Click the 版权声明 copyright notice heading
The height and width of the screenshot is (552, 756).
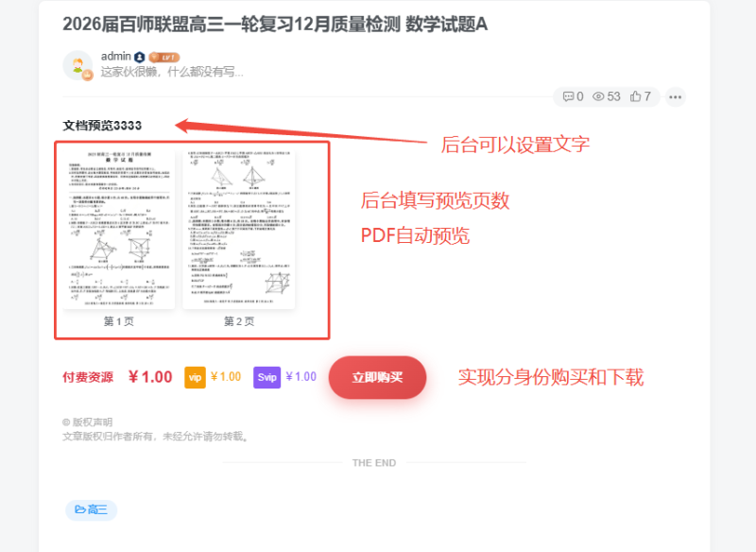tap(87, 423)
